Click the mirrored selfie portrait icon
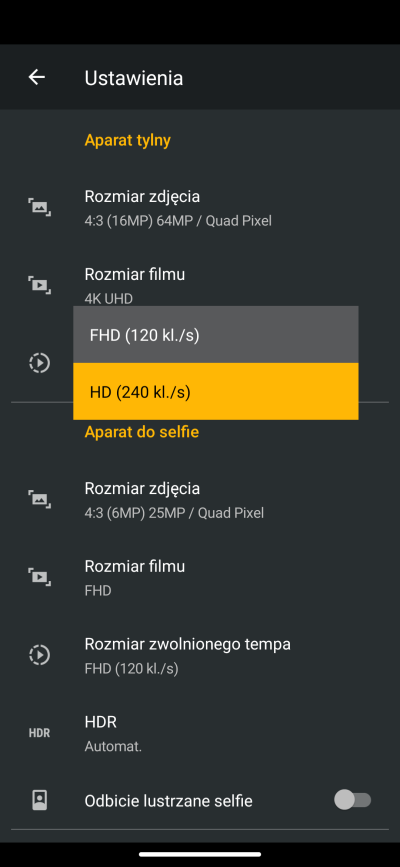Screen dimensions: 400x867 click(x=39, y=800)
